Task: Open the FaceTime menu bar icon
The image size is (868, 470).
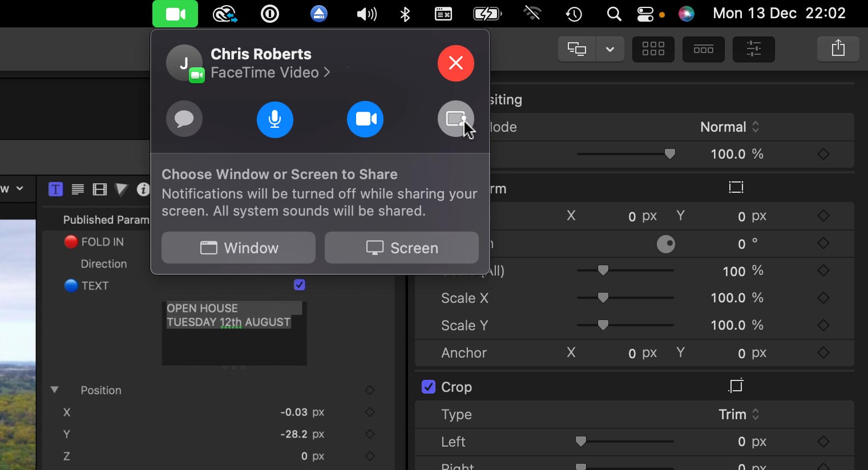Action: (x=175, y=14)
